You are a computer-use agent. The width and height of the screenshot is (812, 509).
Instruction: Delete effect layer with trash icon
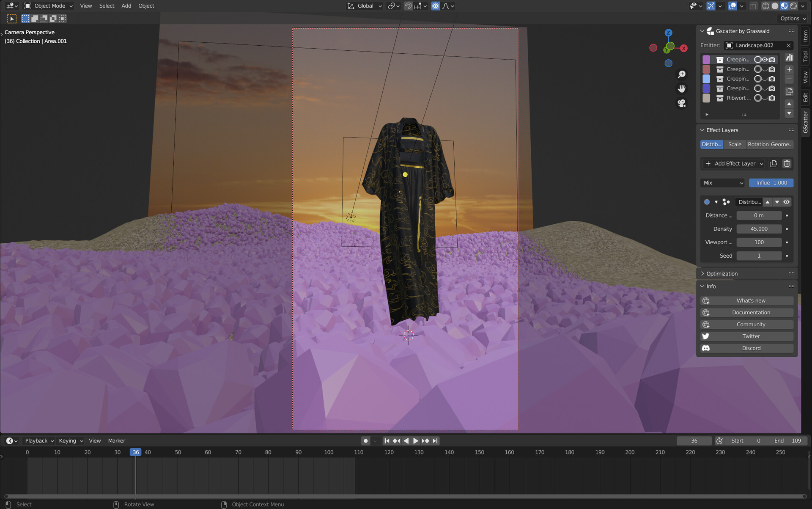coord(787,164)
